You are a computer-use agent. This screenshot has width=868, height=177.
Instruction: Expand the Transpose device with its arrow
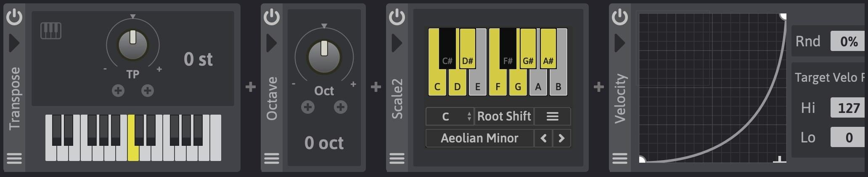pyautogui.click(x=14, y=43)
